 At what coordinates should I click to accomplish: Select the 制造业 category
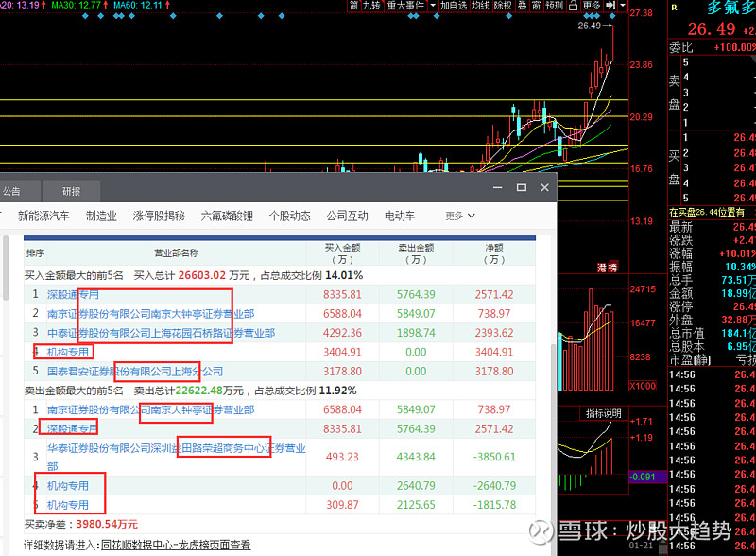point(101,216)
